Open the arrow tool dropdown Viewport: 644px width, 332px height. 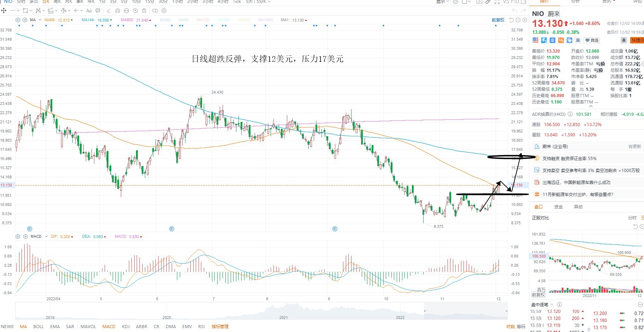[82, 11]
